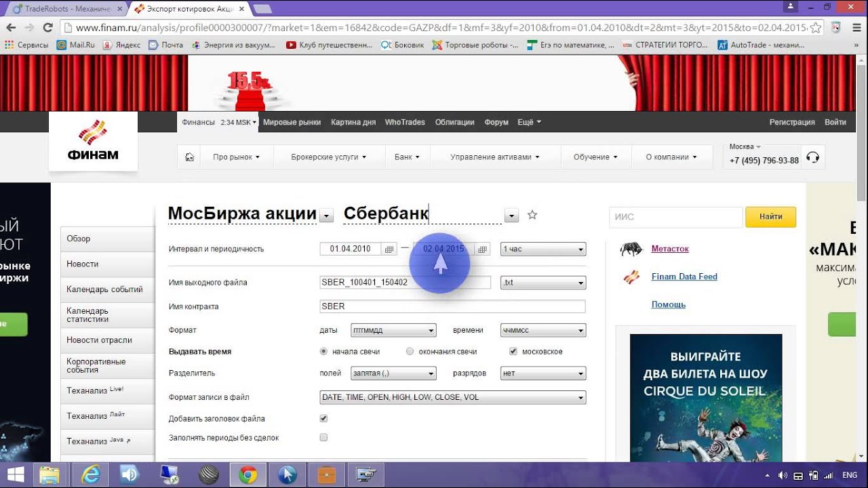Click the Имя контракта field containing SBER

[x=452, y=306]
